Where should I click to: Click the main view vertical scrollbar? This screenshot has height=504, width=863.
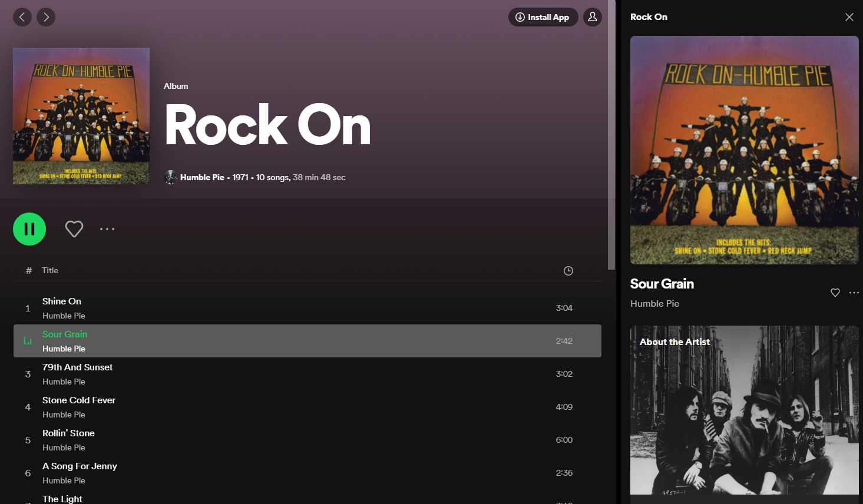[611, 135]
